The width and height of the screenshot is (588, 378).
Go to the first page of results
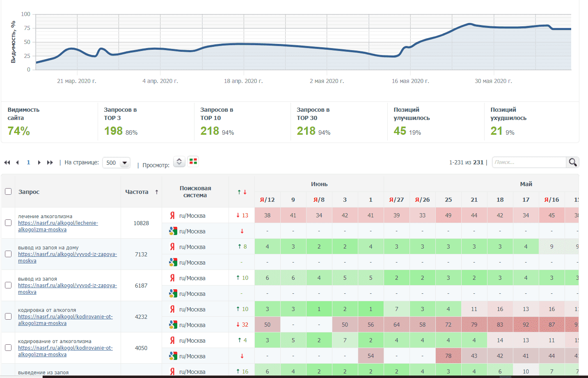[x=7, y=163]
